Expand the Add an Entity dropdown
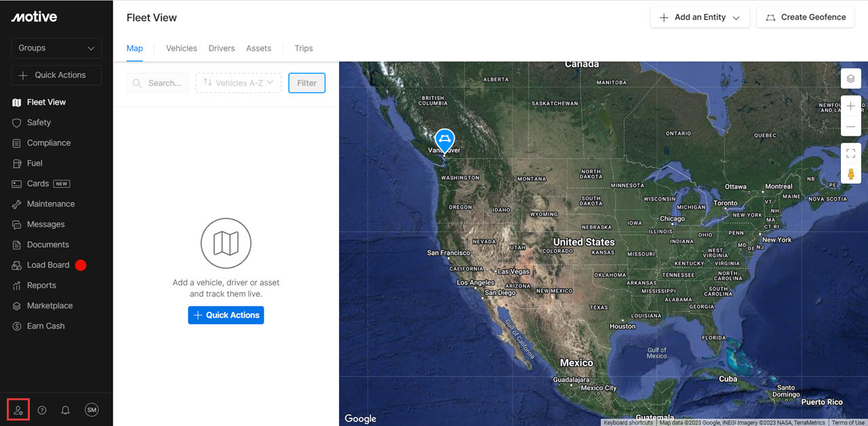 700,18
